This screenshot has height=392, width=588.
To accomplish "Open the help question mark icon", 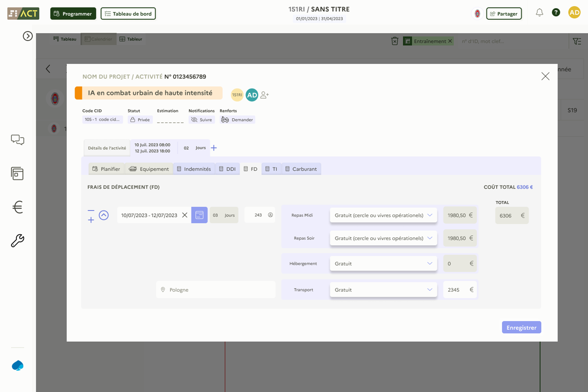I will (x=556, y=13).
